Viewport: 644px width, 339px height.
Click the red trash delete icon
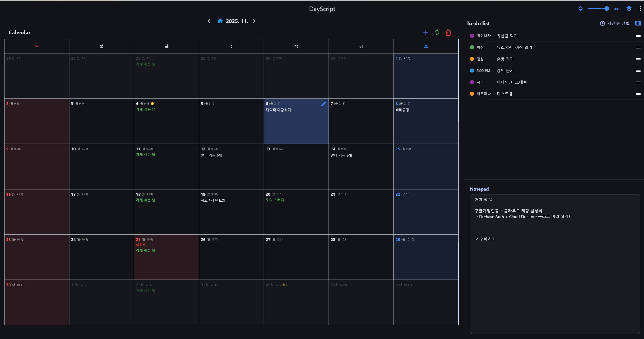pos(448,33)
